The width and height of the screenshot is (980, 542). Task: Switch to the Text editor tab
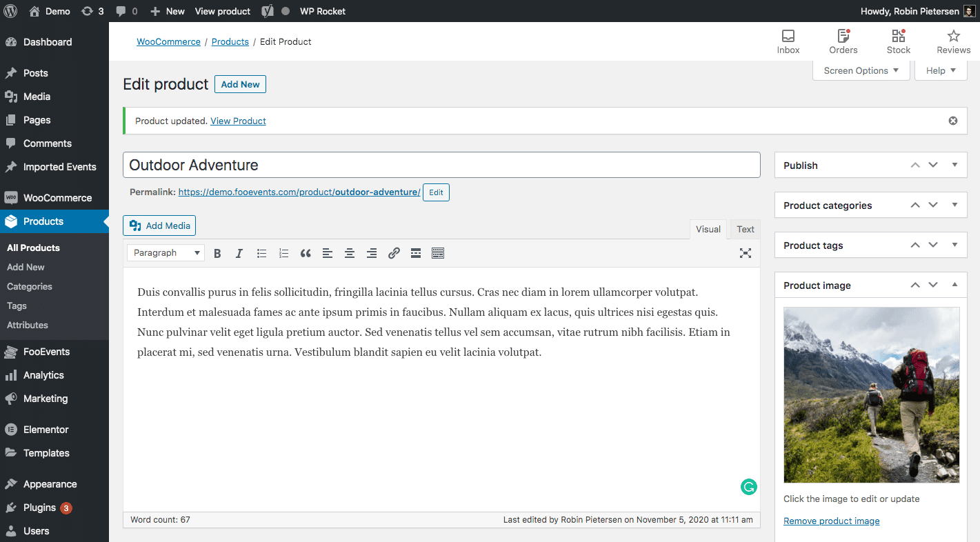pos(745,230)
